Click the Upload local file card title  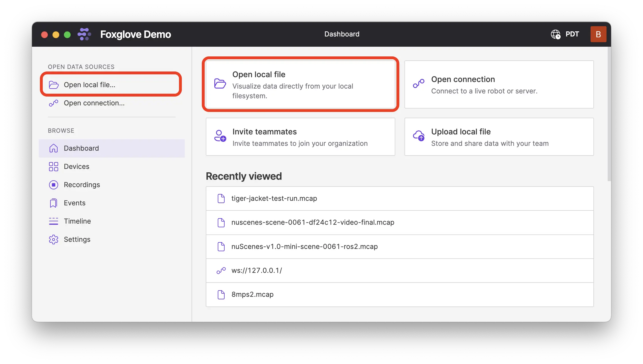pyautogui.click(x=461, y=132)
